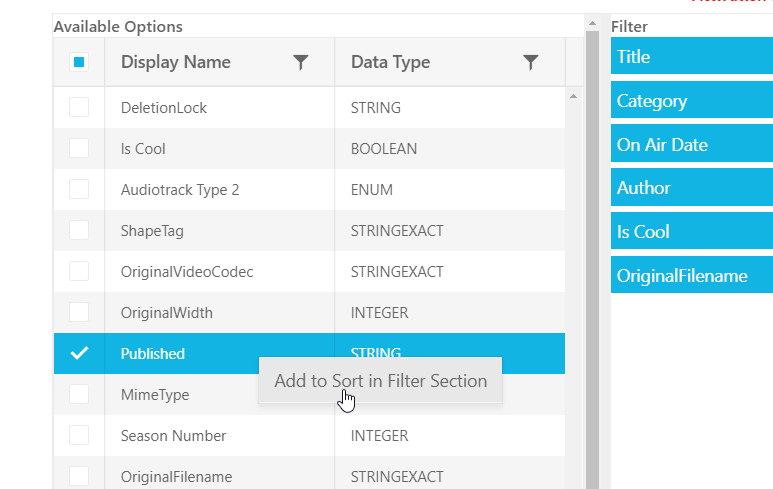The width and height of the screenshot is (773, 489).
Task: Choose Add to Sort in Filter Section
Action: coord(380,381)
